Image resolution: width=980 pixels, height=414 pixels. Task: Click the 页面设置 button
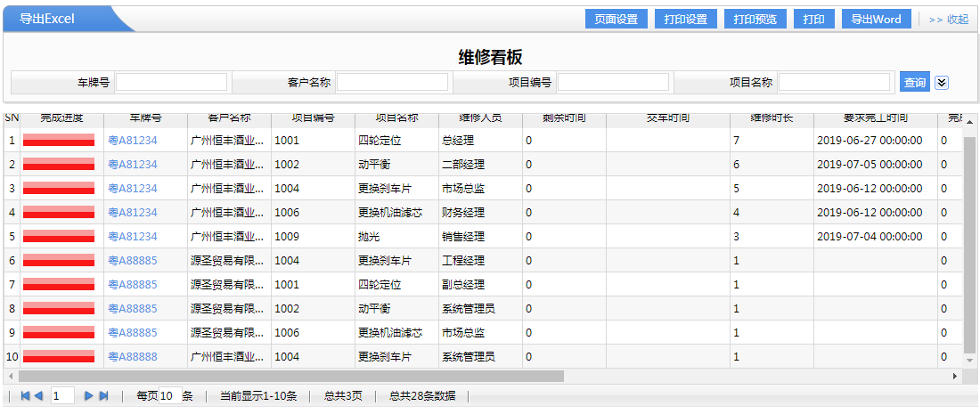coord(616,19)
